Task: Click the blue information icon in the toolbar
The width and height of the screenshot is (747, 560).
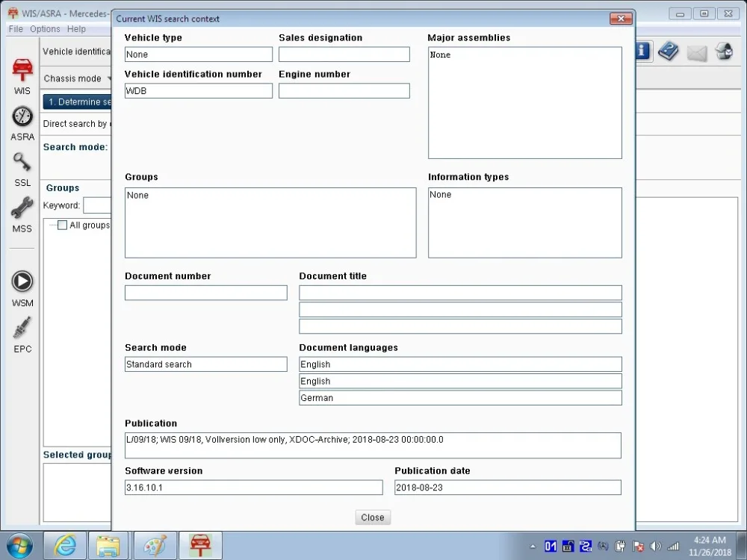Action: [642, 51]
